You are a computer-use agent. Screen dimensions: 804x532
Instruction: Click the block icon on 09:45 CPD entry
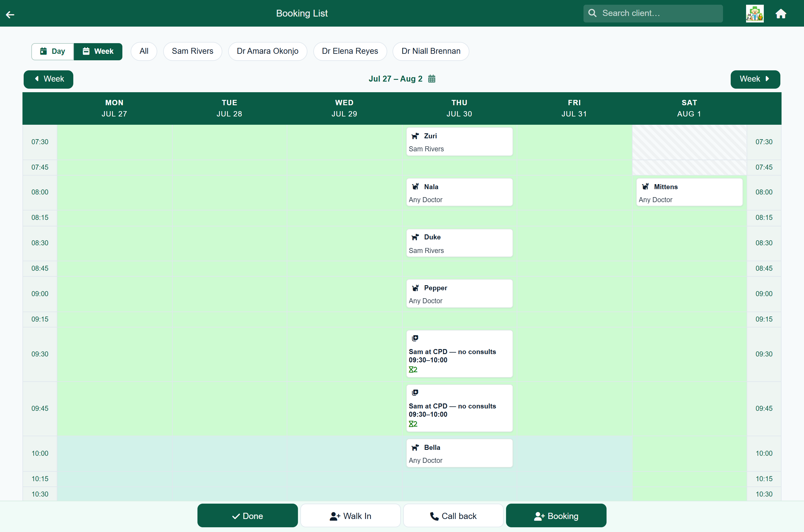click(x=415, y=392)
